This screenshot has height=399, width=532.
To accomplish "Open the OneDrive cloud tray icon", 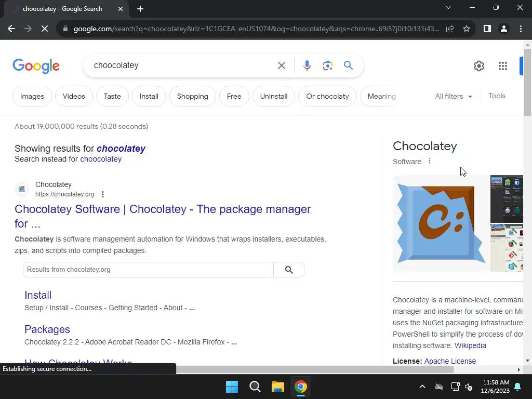I will [439, 387].
